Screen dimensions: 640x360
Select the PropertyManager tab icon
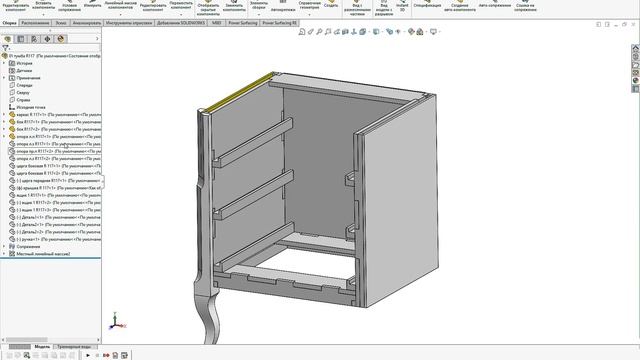pyautogui.click(x=21, y=39)
